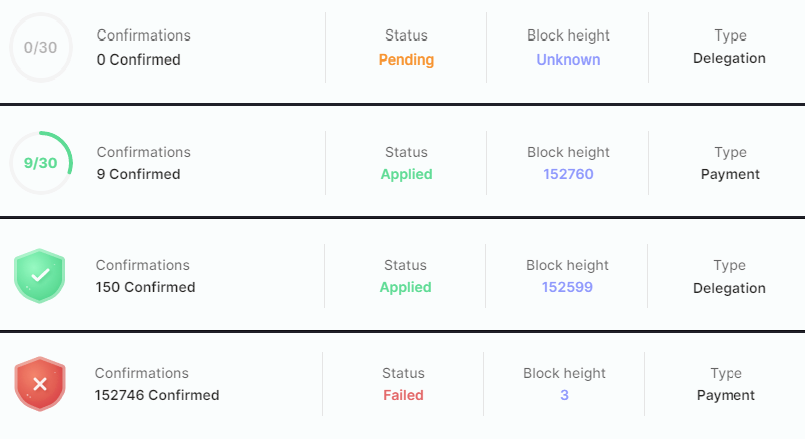Click the Payment type for block 152760
Image resolution: width=805 pixels, height=439 pixels.
(x=730, y=174)
